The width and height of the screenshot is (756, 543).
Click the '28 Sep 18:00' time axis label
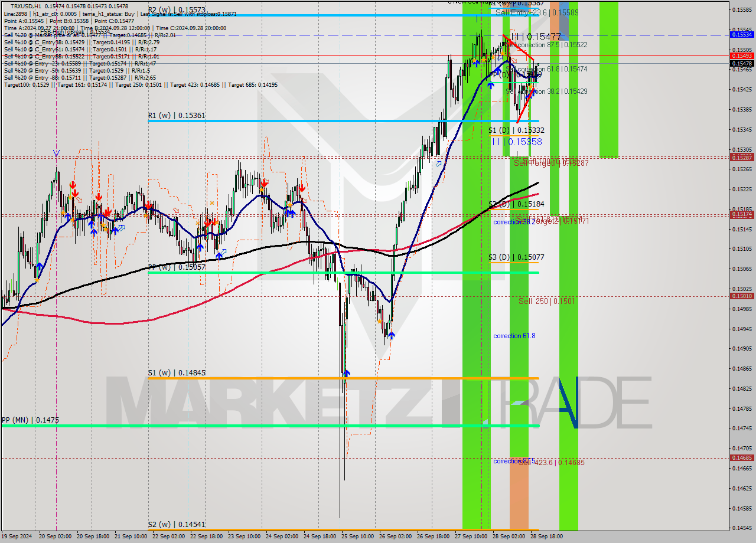click(547, 537)
